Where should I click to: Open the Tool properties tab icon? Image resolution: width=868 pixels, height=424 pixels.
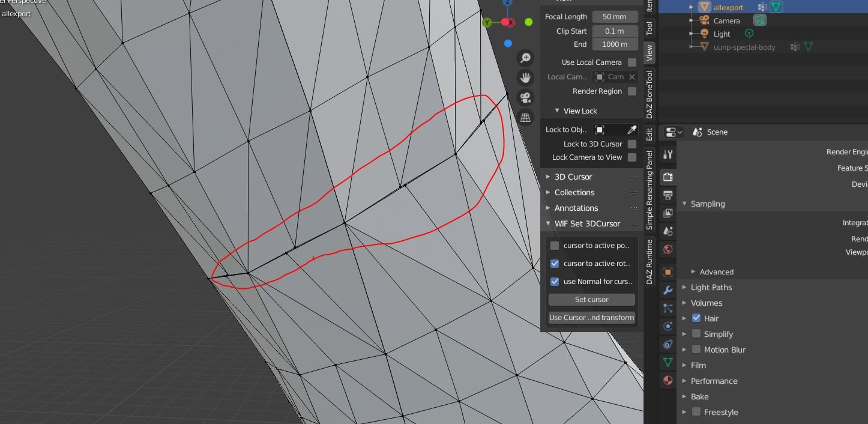pos(668,154)
